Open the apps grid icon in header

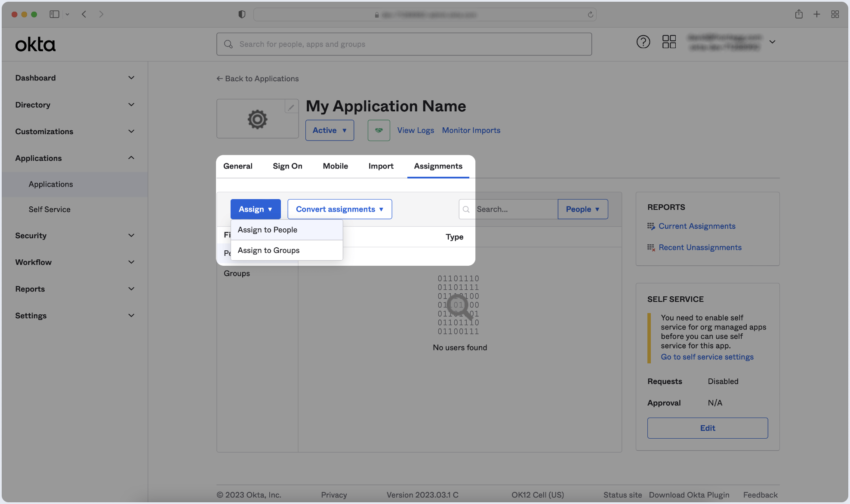[x=669, y=42]
